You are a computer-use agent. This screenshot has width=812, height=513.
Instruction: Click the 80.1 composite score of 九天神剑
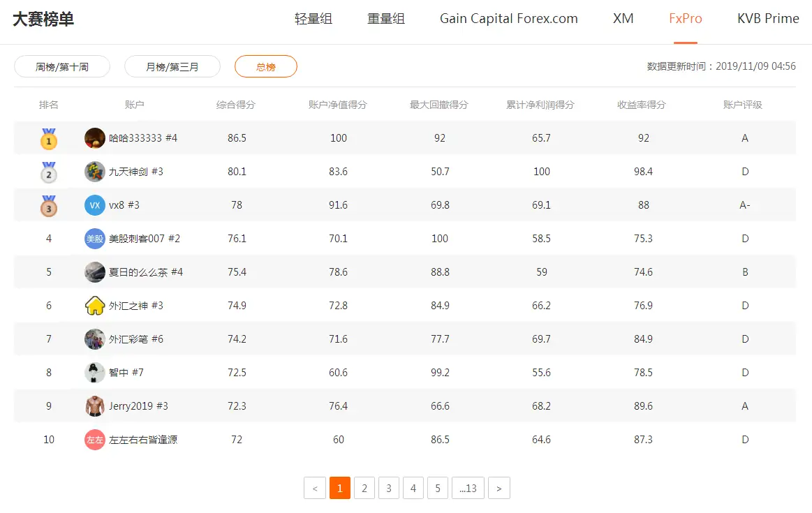(237, 172)
